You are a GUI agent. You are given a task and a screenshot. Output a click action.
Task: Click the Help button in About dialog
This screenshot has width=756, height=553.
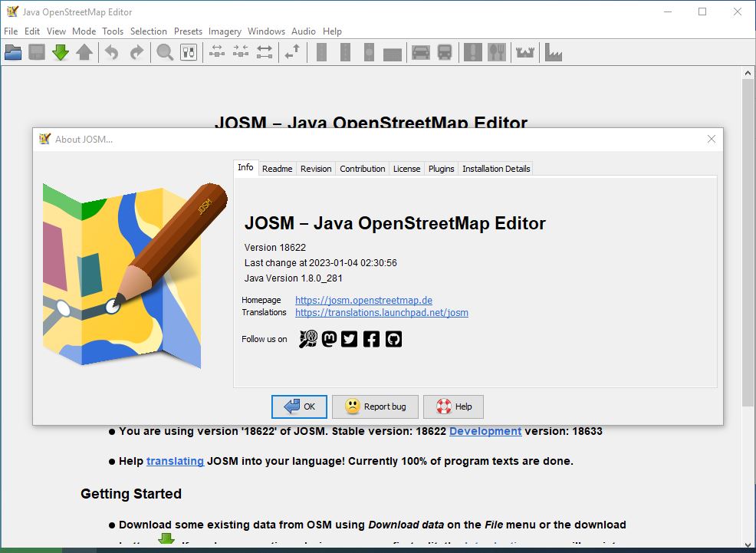pyautogui.click(x=453, y=407)
